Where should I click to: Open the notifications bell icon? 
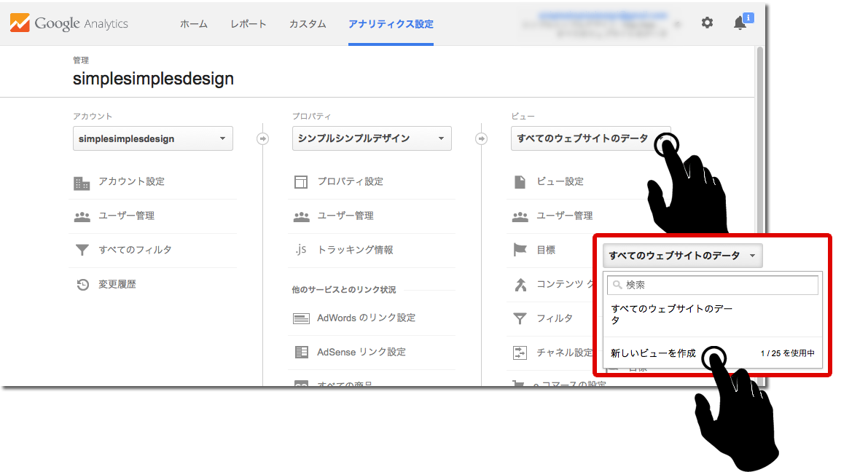coord(740,23)
